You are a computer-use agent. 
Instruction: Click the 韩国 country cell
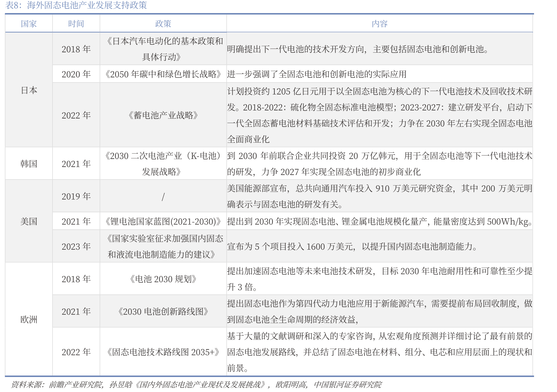coord(29,164)
